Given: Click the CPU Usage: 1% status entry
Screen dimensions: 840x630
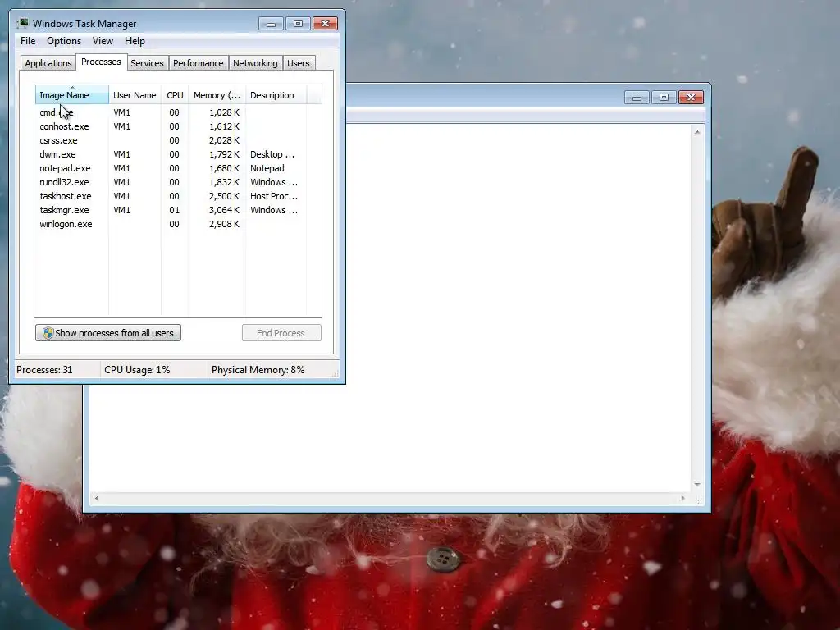Looking at the screenshot, I should 137,370.
